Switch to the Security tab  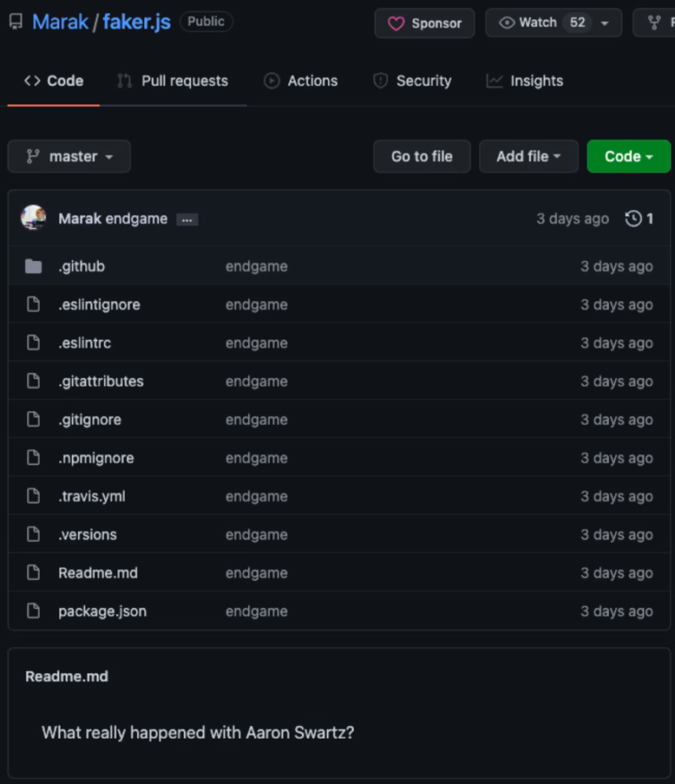pyautogui.click(x=412, y=81)
